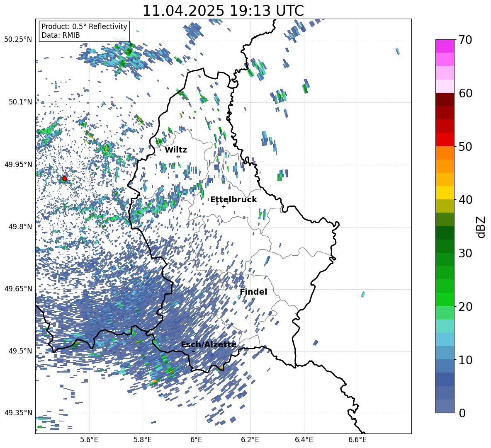Click the 50.1°N latitude label

pos(21,102)
